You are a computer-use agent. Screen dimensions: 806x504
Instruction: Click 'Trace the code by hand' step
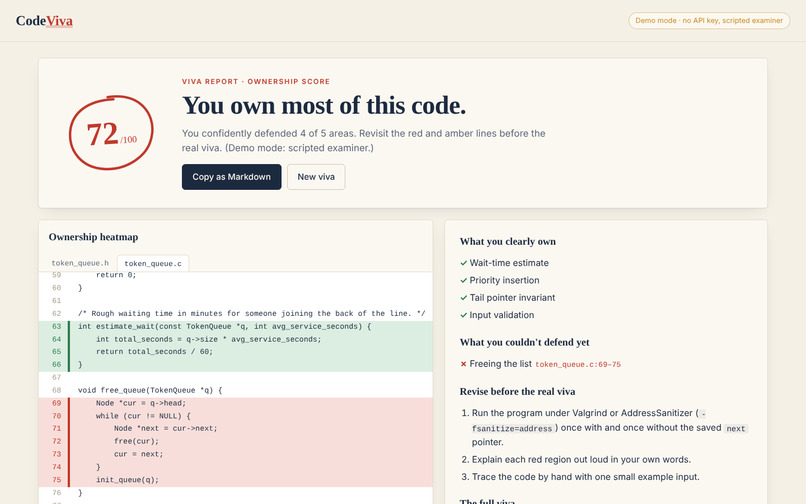[585, 477]
